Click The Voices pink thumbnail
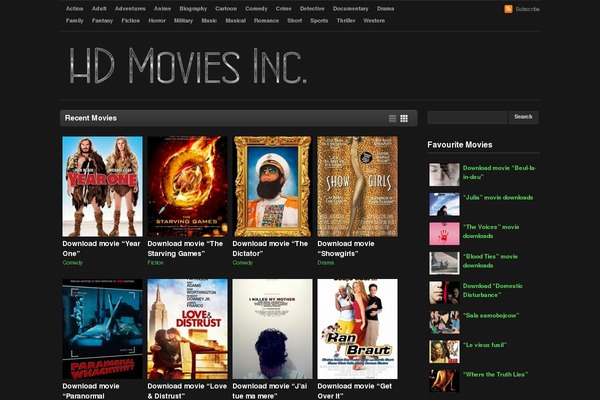 [444, 233]
